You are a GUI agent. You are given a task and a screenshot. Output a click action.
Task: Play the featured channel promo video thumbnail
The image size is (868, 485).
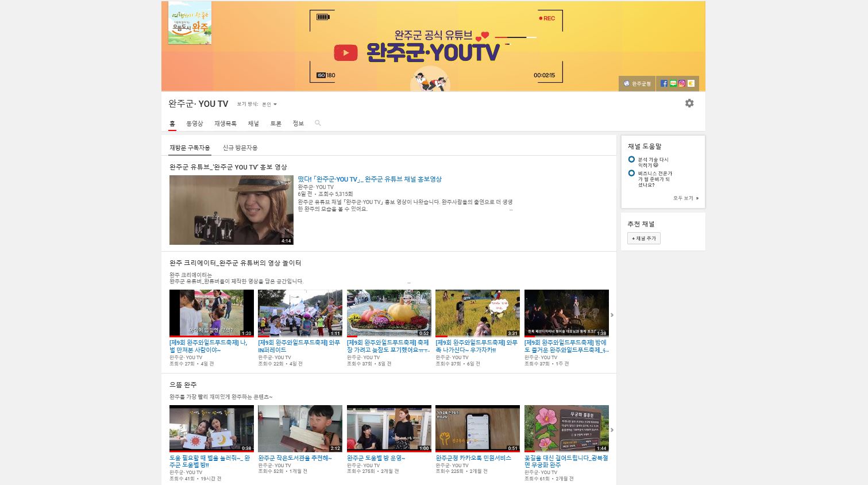pyautogui.click(x=232, y=210)
